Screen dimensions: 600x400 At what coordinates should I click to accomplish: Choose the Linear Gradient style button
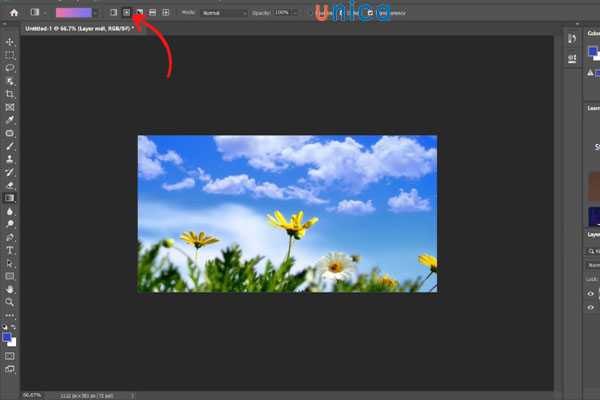pos(113,12)
